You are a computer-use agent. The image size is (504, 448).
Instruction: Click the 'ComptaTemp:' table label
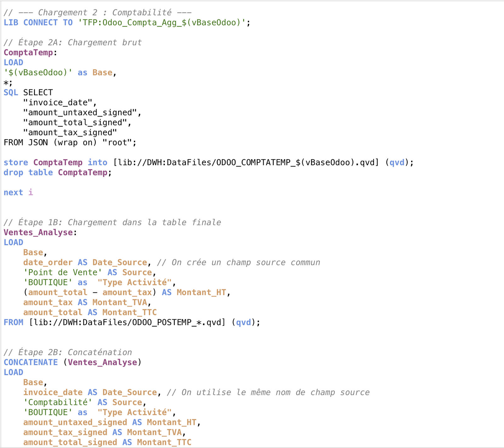pos(31,53)
